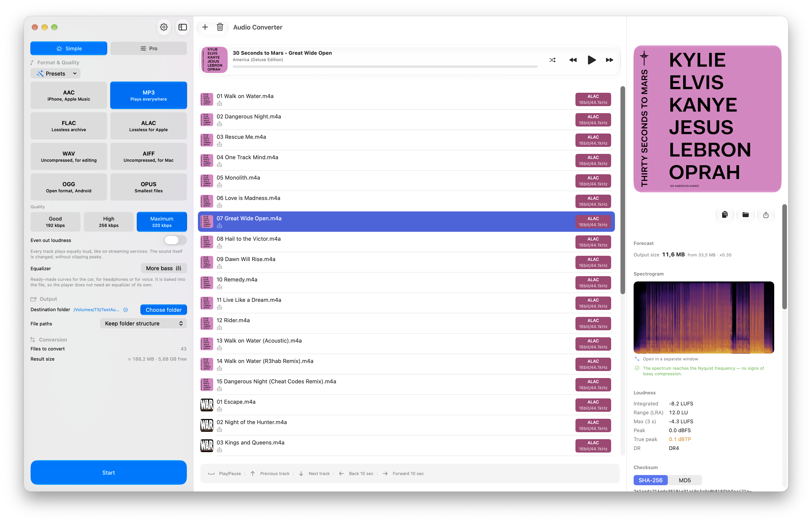This screenshot has height=523, width=812.
Task: Select Maximum 320 kbps quality
Action: (162, 222)
